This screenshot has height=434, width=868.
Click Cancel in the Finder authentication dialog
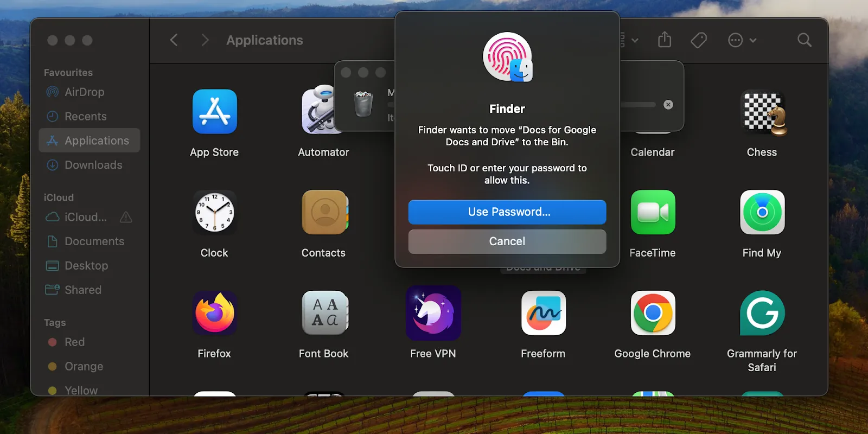(507, 241)
